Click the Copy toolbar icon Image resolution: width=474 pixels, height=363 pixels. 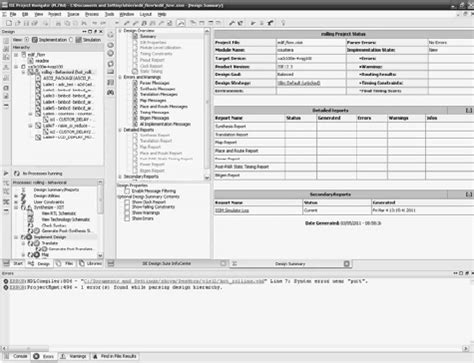click(67, 23)
